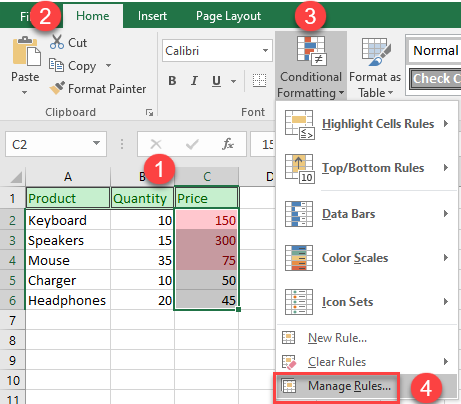
Task: Select the Check Cell style
Action: coord(435,79)
